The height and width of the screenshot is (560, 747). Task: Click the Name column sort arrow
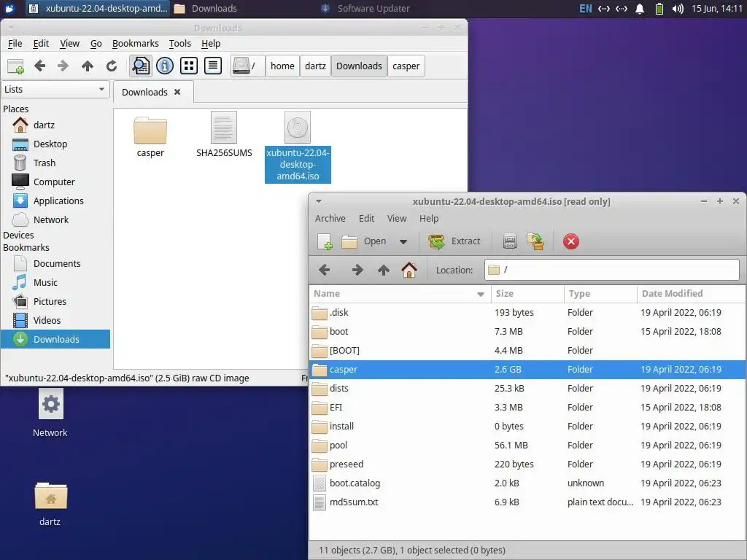(x=481, y=295)
